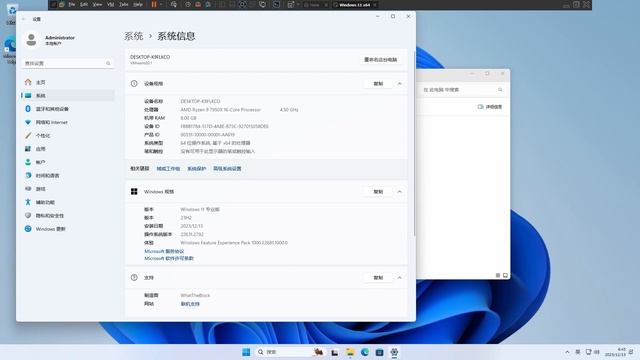The height and width of the screenshot is (360, 640).
Task: Toggle 详细信息 pane in Explorer window
Action: pos(490,107)
